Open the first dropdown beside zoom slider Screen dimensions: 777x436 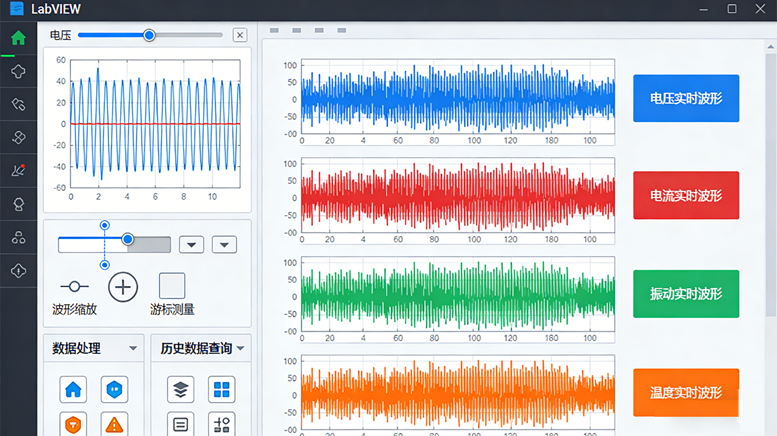tap(191, 245)
